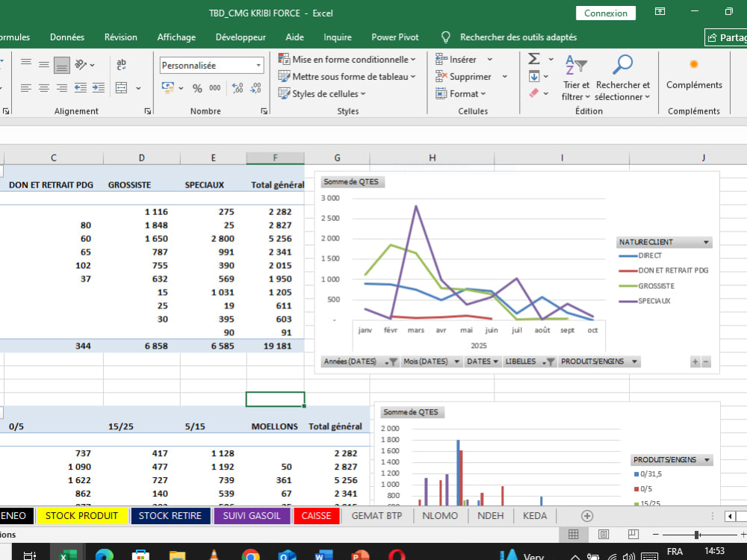Toggle wrap text (ab) option

coord(122,64)
